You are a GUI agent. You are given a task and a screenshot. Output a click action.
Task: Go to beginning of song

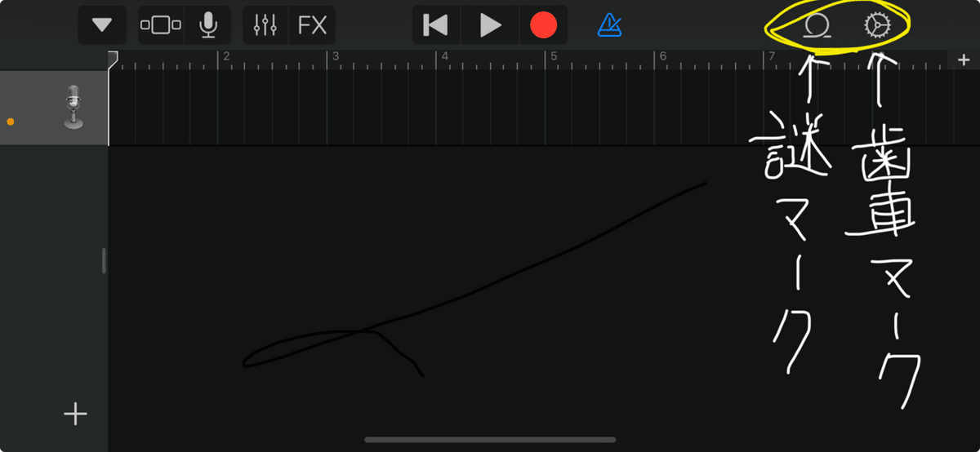tap(436, 25)
